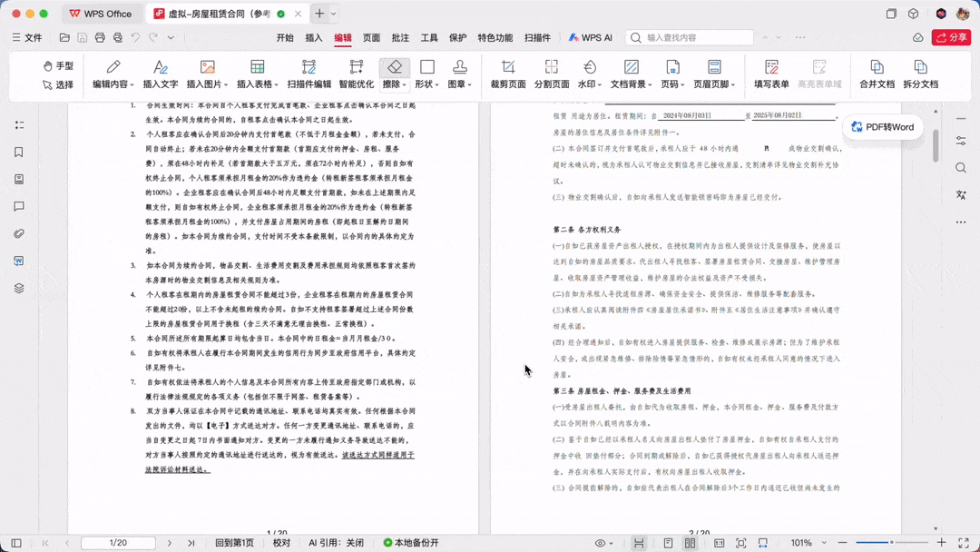Viewport: 980px width, 552px height.
Task: Toggle AI 引用：关闭 setting
Action: (x=337, y=543)
